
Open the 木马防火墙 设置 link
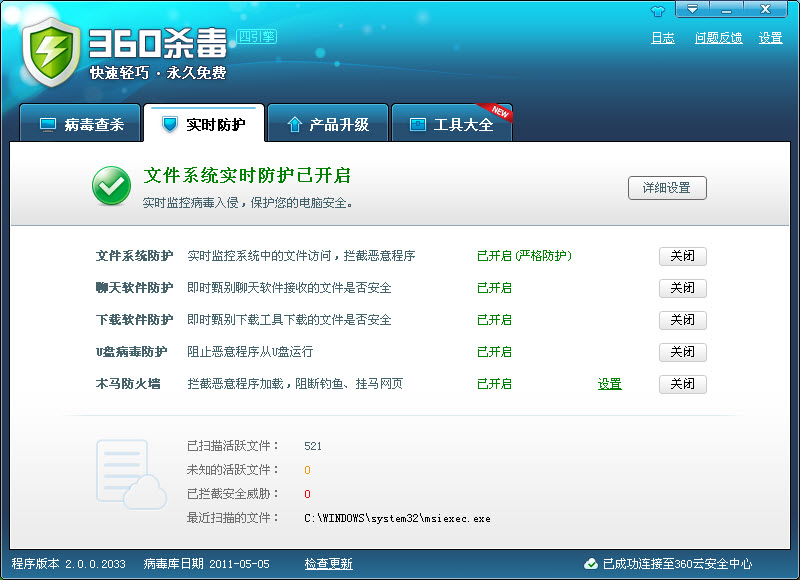click(x=610, y=384)
